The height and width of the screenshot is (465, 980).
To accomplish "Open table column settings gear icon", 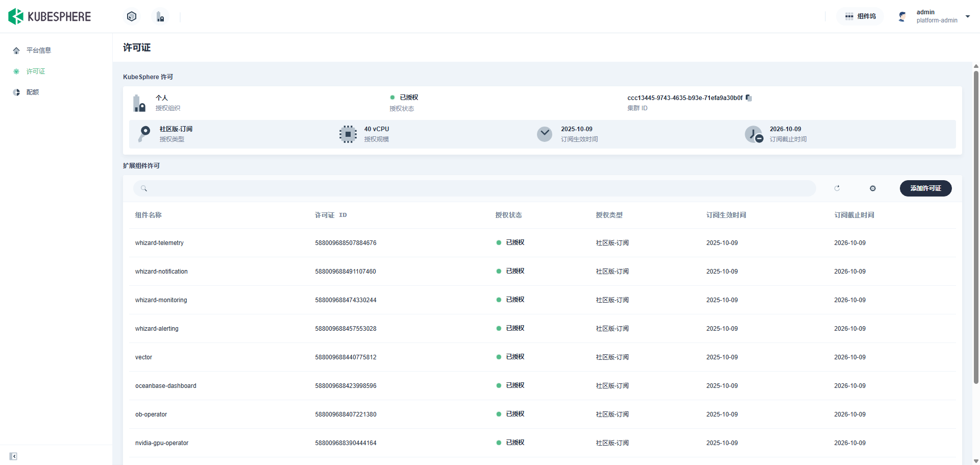I will coord(873,188).
